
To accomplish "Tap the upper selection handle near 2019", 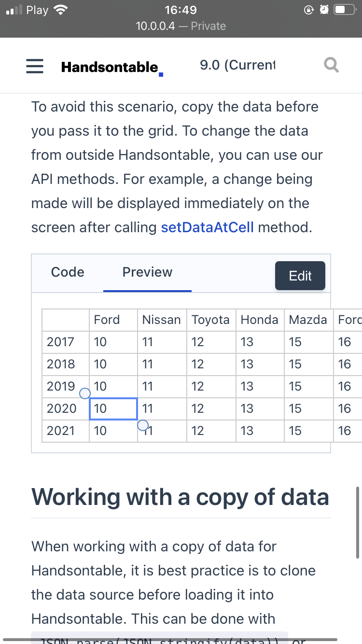I will (x=84, y=393).
